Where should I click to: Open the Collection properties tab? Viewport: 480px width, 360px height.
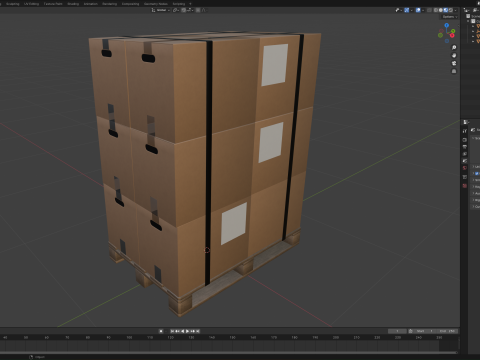click(465, 177)
